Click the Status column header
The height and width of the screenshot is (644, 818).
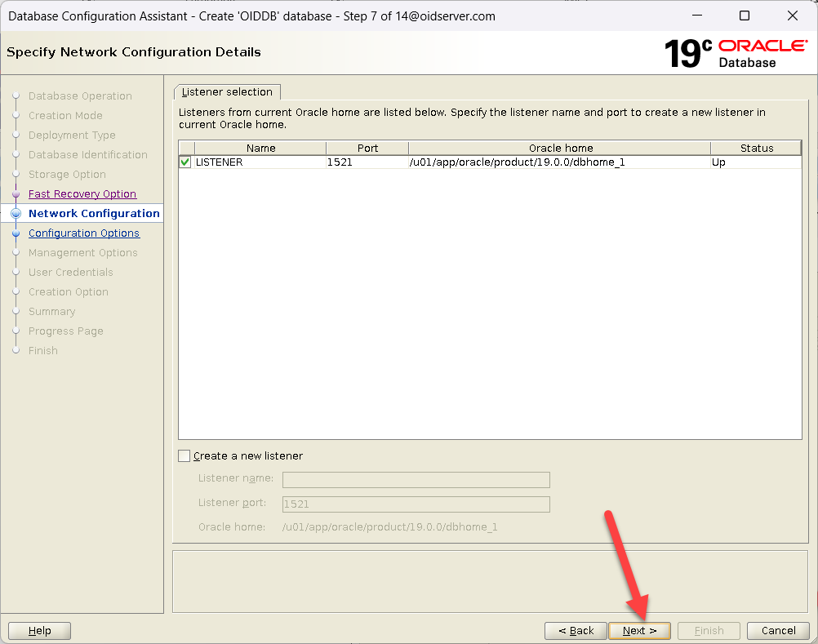tap(756, 148)
